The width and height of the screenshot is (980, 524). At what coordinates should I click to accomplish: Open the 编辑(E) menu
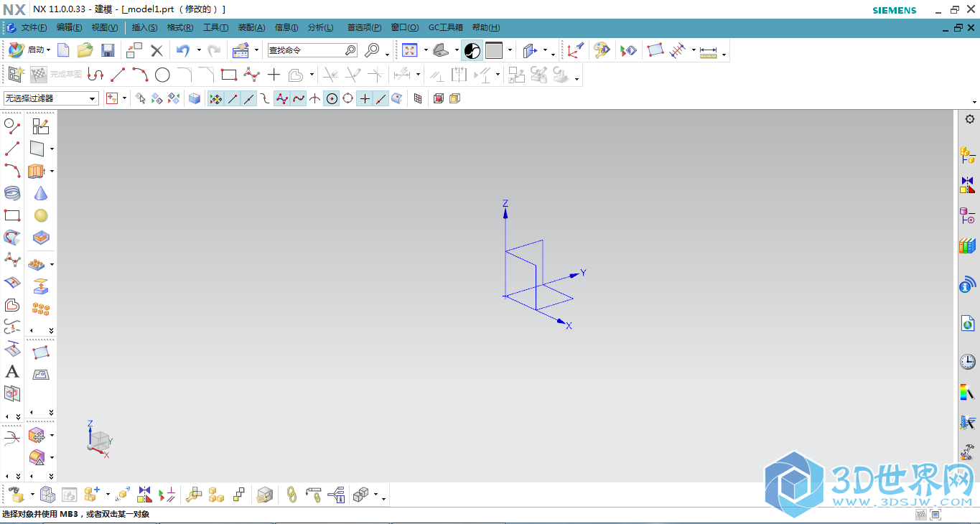click(x=69, y=27)
